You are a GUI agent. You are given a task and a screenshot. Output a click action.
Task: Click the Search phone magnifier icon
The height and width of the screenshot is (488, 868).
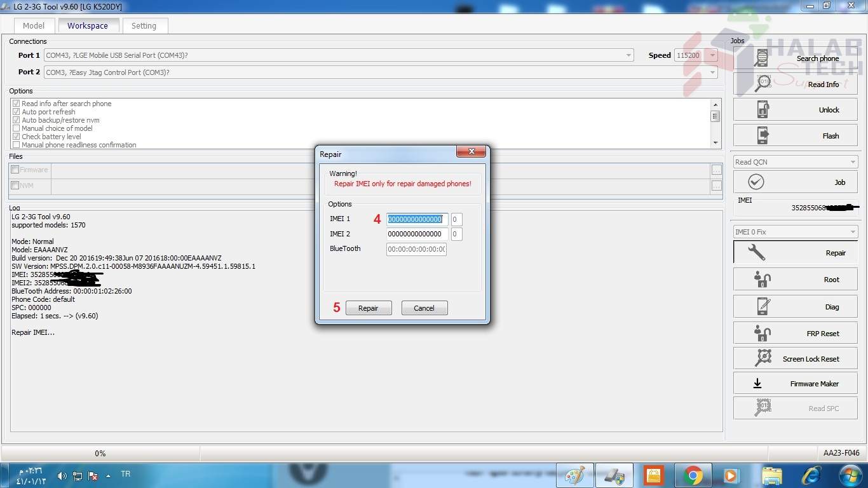[761, 58]
